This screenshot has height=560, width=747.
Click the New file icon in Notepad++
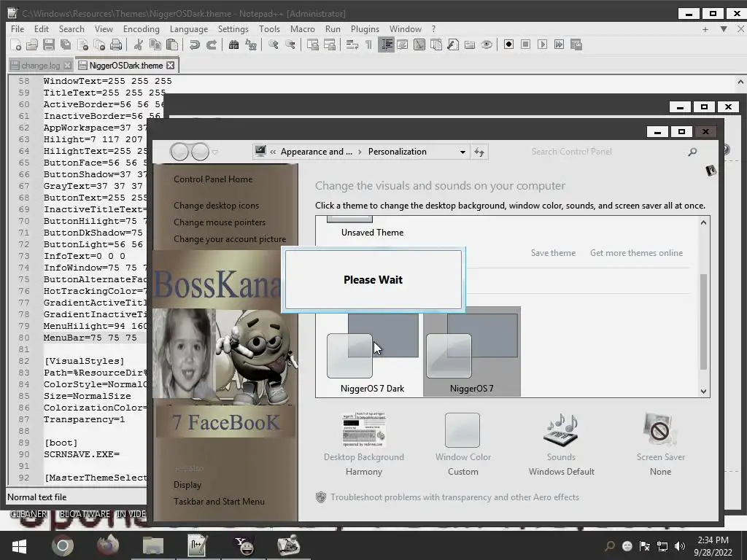[16, 44]
